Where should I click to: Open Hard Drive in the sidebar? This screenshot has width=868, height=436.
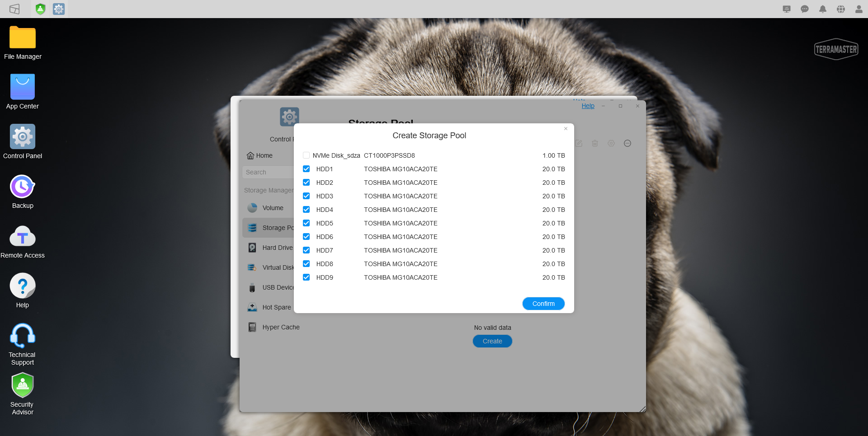coord(268,248)
